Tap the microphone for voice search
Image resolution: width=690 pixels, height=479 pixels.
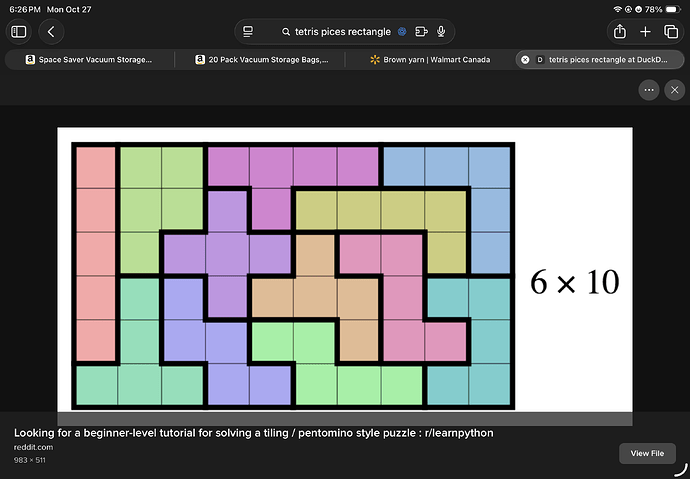(x=441, y=32)
